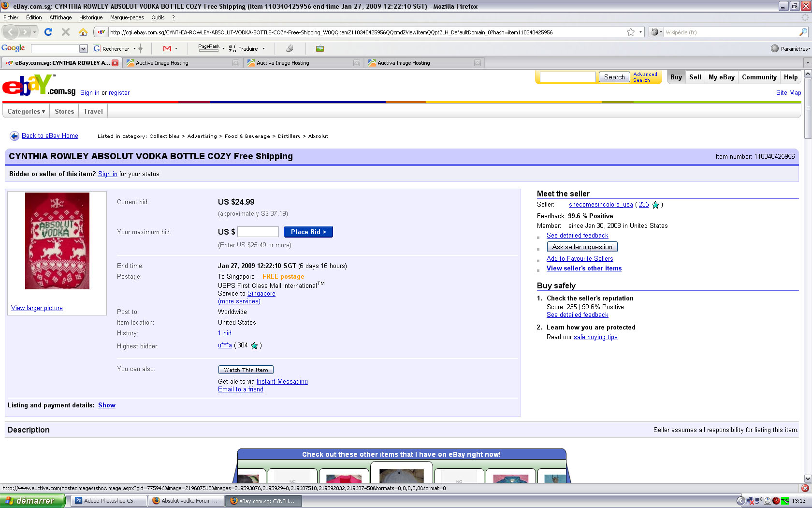Close the first Auctiva Image Hosting tab
The image size is (812, 508).
point(236,63)
